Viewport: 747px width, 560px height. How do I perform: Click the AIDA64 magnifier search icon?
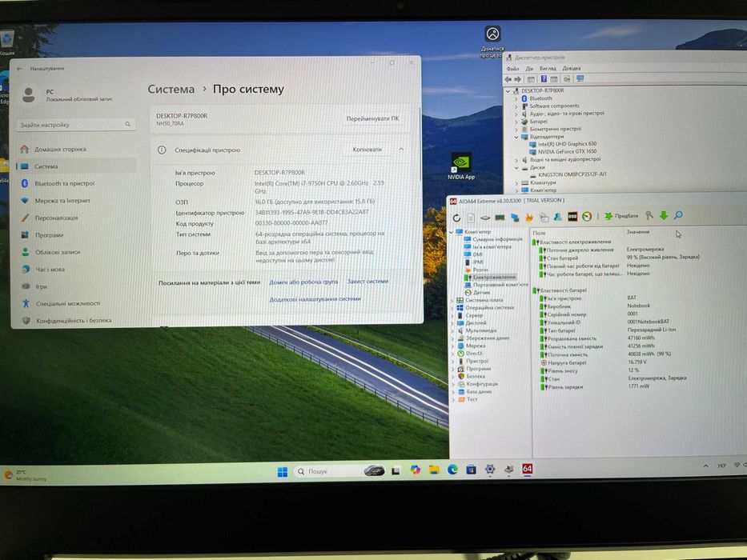[678, 215]
